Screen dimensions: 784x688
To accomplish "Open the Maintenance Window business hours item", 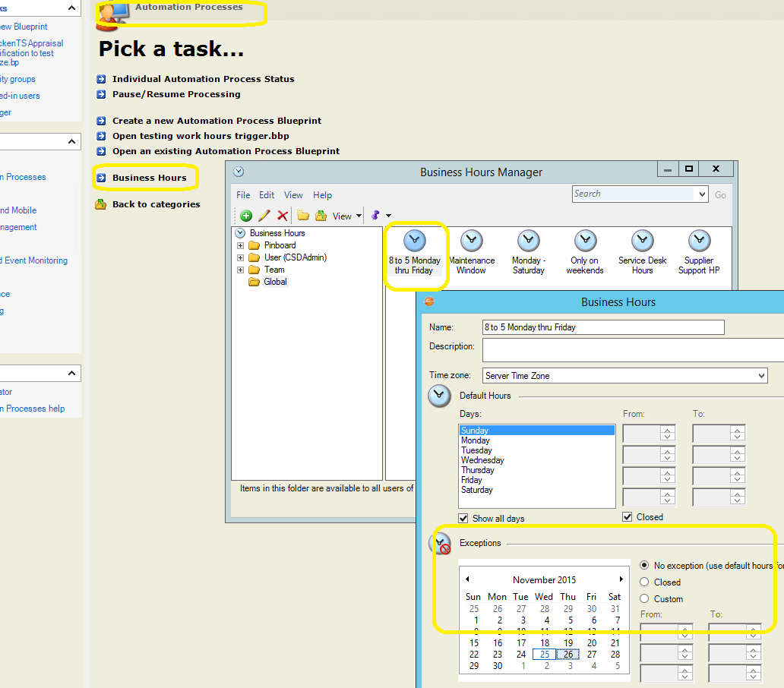I will pos(471,241).
